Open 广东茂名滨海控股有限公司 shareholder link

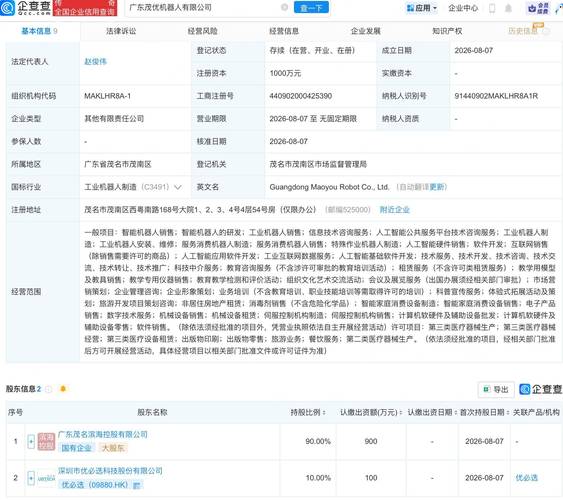pyautogui.click(x=103, y=434)
